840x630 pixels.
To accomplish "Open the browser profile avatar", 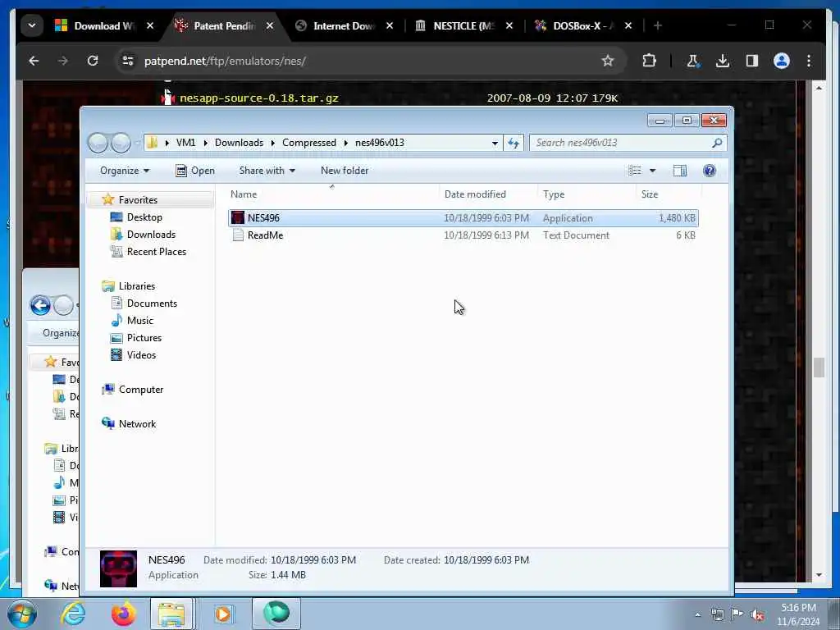I will tap(782, 61).
